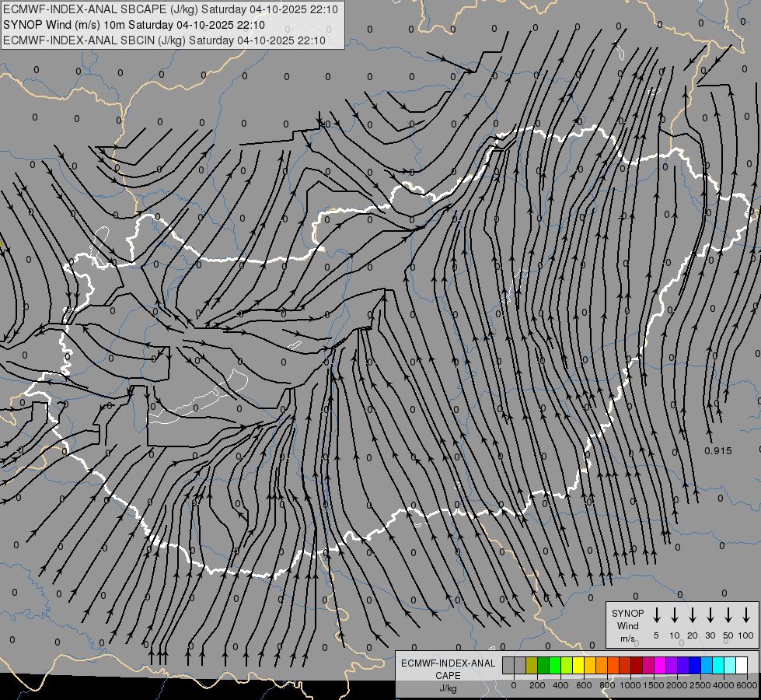Click the 2000 tick label on CAPE scale
Image resolution: width=761 pixels, height=700 pixels.
(676, 685)
